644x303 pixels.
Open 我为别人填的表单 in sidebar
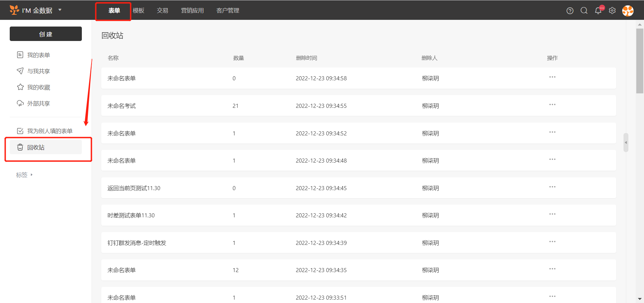[49, 131]
